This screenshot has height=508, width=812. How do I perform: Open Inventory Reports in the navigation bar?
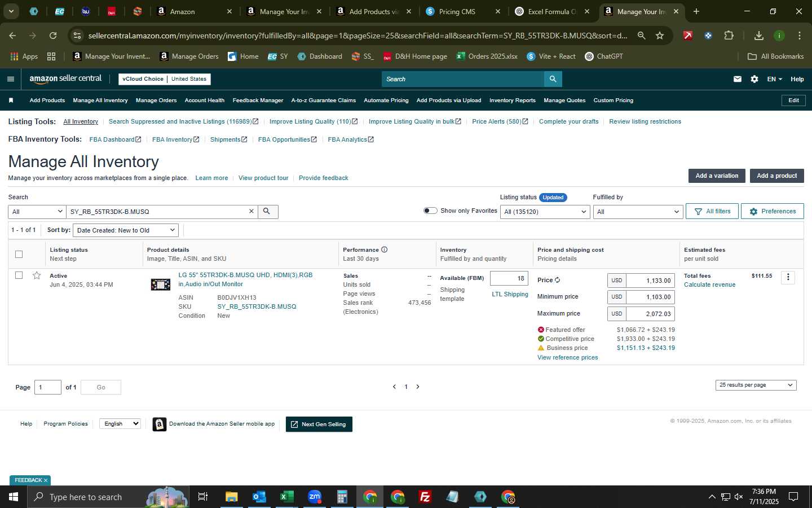[513, 100]
